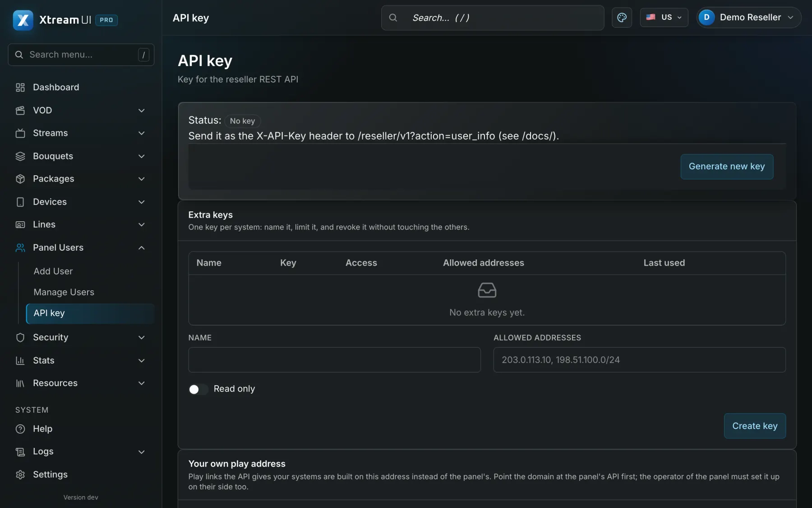Click the Logs icon
Screen dimensions: 812x508
20,452
